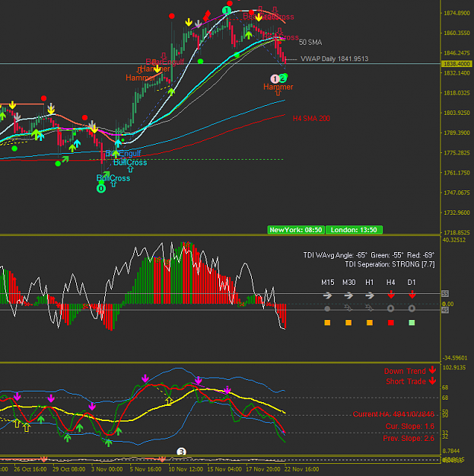
Task: Click the 10 Nov 12:00 time axis label
Action: pos(186,469)
